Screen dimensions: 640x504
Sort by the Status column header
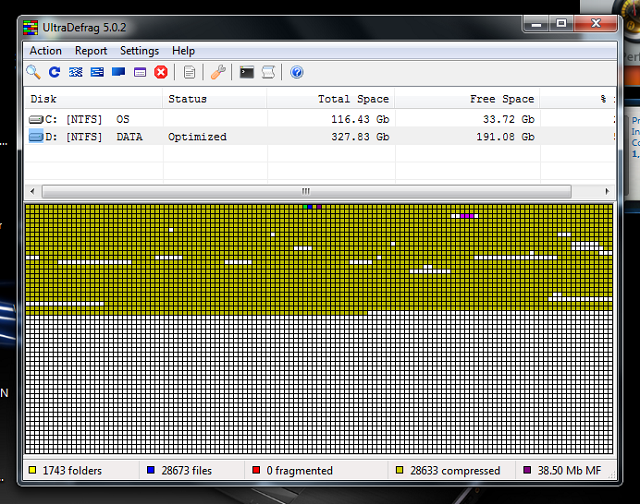click(215, 99)
